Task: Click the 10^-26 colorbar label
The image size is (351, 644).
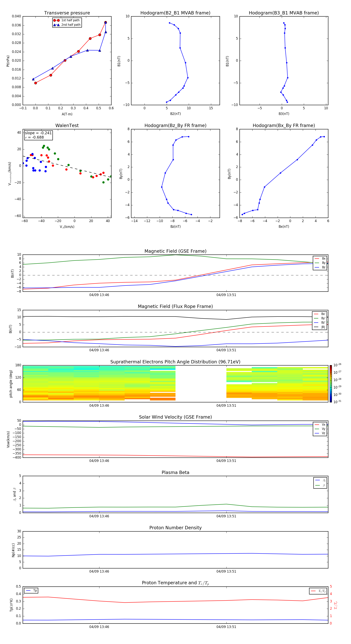Action: point(337,365)
